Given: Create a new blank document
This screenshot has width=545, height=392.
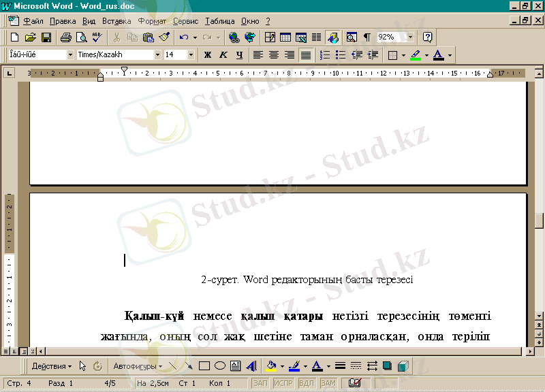Looking at the screenshot, I should (x=14, y=37).
